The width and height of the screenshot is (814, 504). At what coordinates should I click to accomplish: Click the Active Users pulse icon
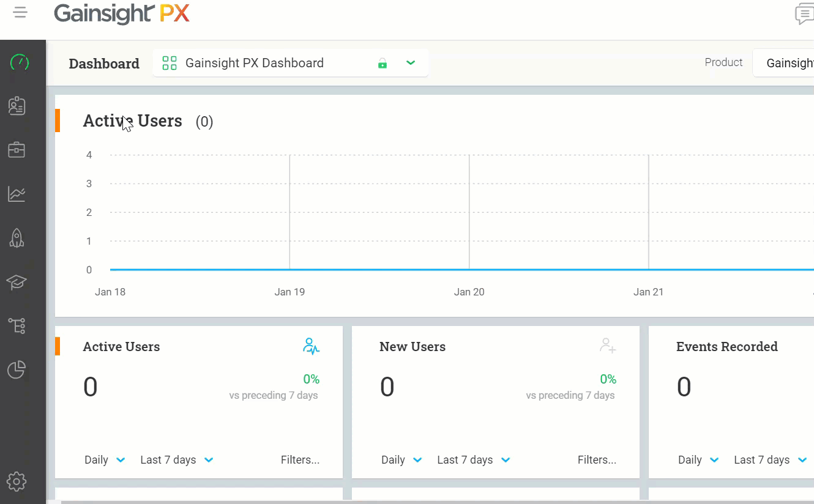[311, 347]
